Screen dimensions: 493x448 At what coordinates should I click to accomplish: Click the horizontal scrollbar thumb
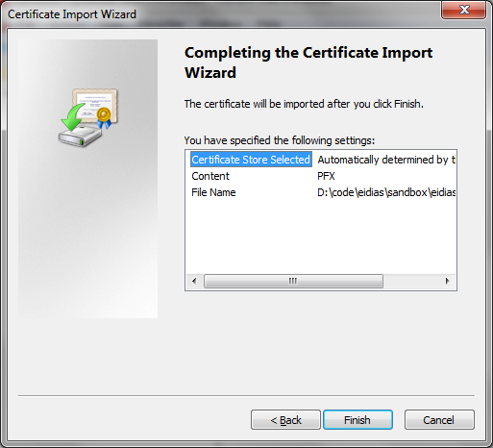pos(293,281)
